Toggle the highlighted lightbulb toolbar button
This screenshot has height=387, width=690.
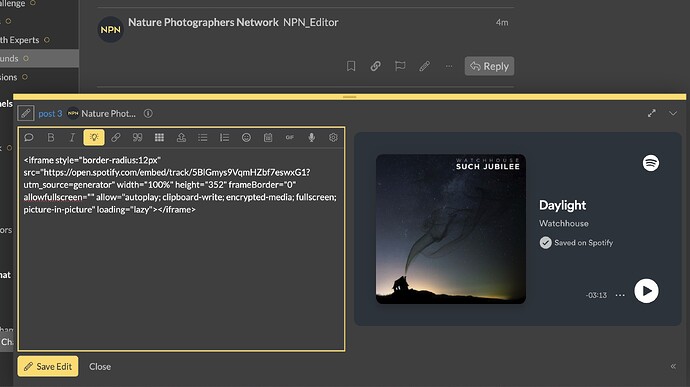click(94, 137)
